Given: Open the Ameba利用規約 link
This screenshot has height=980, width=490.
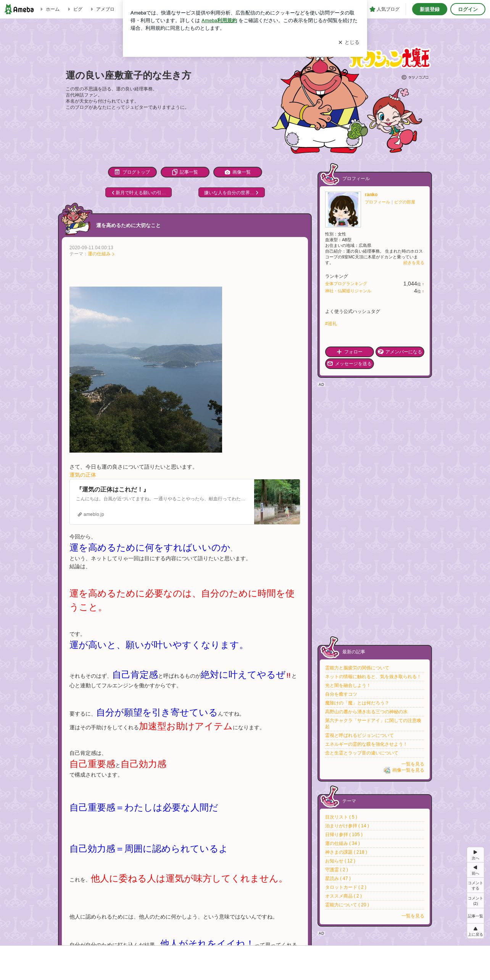Looking at the screenshot, I should (x=219, y=21).
